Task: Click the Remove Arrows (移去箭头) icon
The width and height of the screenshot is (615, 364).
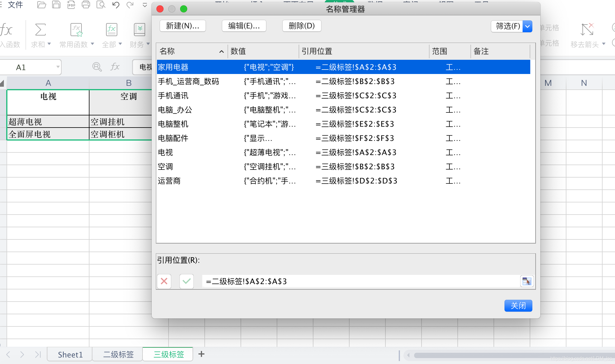Action: (587, 30)
